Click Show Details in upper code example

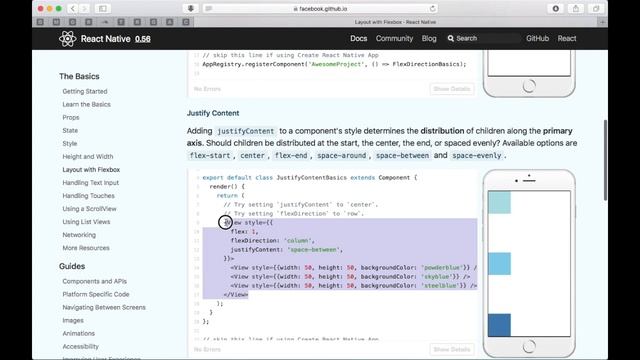tap(452, 89)
